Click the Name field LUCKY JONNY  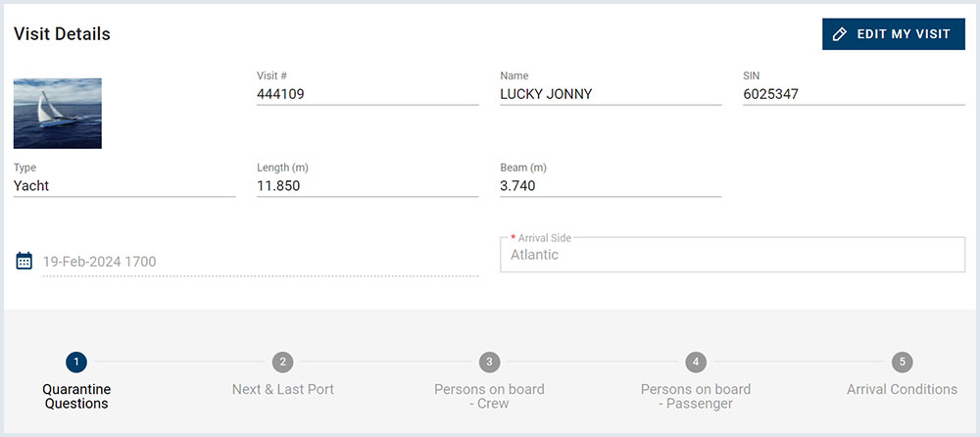click(610, 95)
